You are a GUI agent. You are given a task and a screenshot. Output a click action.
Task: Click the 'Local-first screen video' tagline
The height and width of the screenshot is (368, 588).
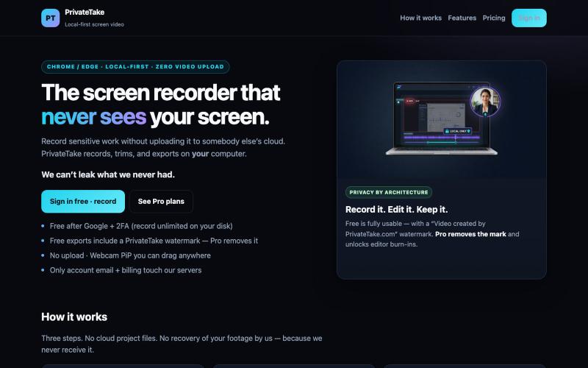click(x=94, y=24)
